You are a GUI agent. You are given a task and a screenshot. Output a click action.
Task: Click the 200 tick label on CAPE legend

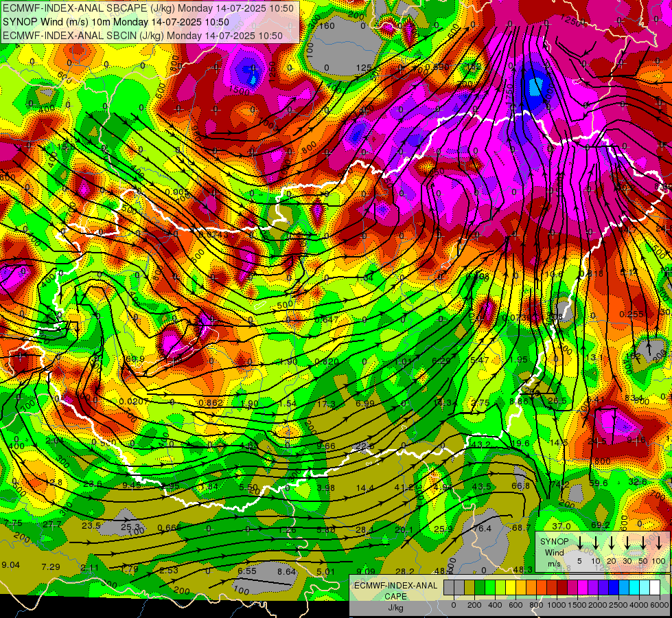pyautogui.click(x=474, y=605)
